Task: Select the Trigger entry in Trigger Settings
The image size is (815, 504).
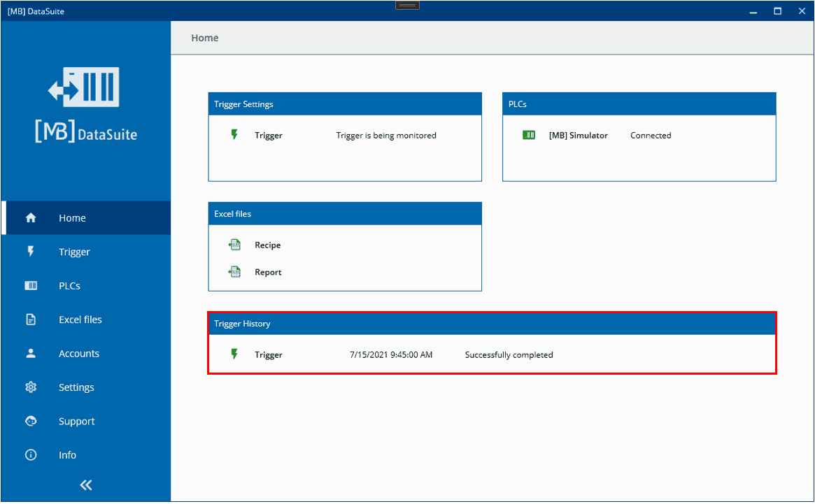Action: 268,135
